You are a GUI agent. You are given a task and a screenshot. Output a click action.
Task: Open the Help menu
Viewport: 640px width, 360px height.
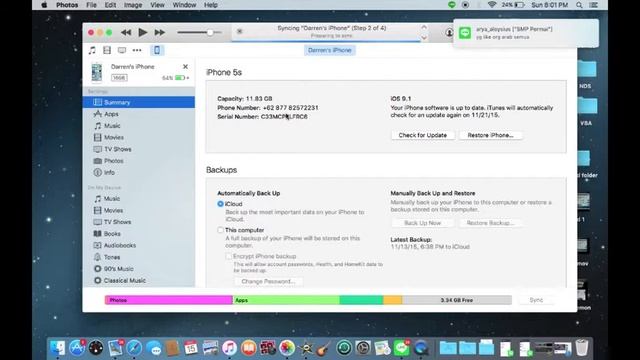(x=211, y=5)
